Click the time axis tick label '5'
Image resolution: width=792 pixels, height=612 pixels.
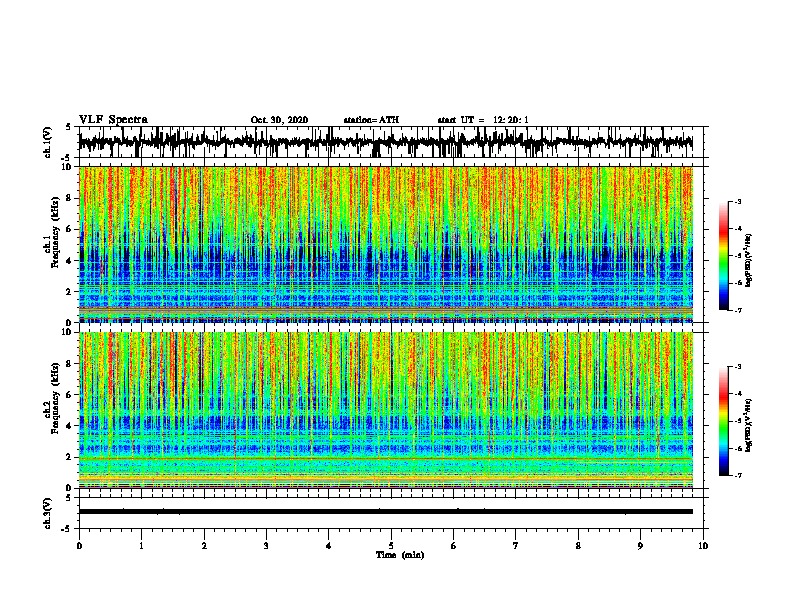pos(391,546)
